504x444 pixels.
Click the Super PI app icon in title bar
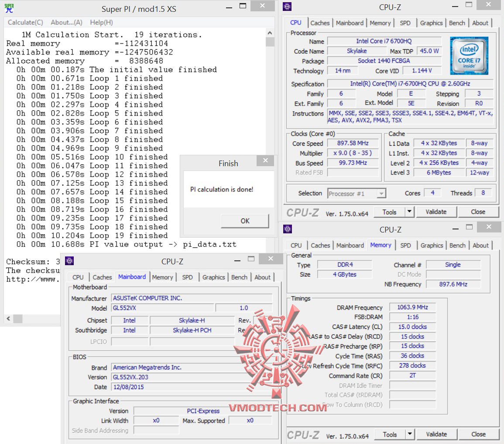click(x=9, y=8)
